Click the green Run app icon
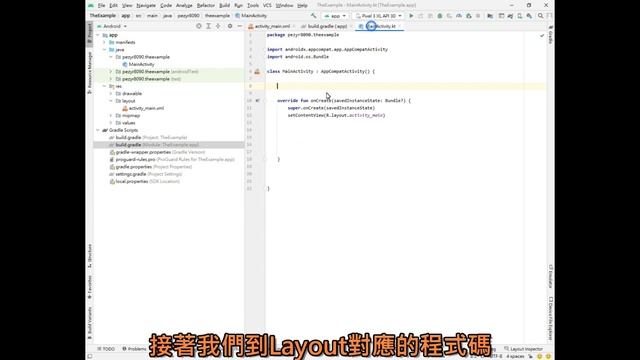The image size is (640, 360). tap(411, 16)
